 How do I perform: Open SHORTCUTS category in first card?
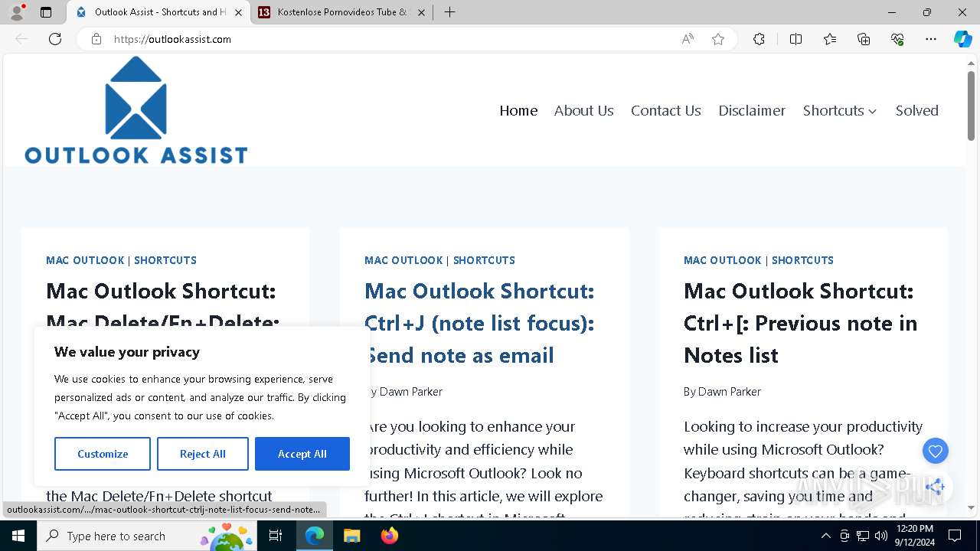[165, 260]
